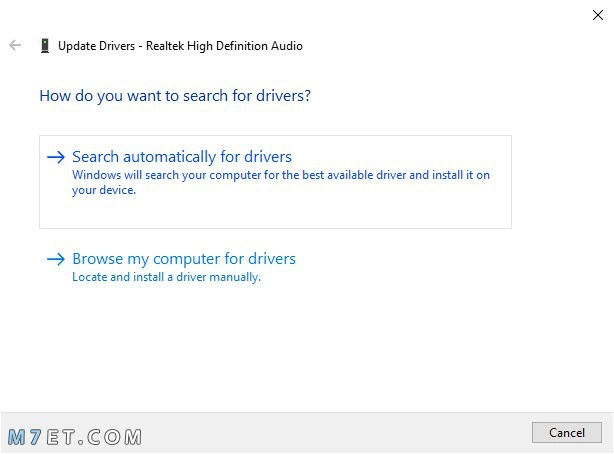614x454 pixels.
Task: Click 'How do you want to search for drivers?' heading
Action: [175, 96]
